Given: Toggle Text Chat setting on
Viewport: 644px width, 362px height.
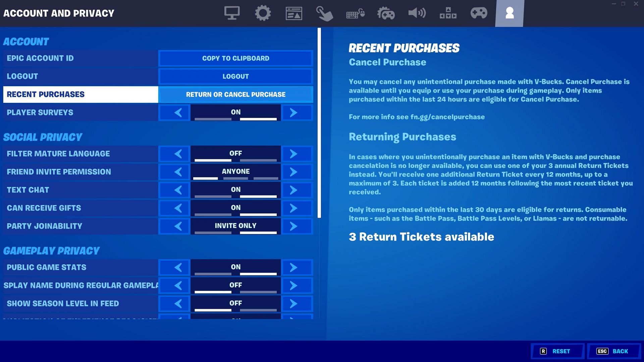Looking at the screenshot, I should pyautogui.click(x=235, y=190).
